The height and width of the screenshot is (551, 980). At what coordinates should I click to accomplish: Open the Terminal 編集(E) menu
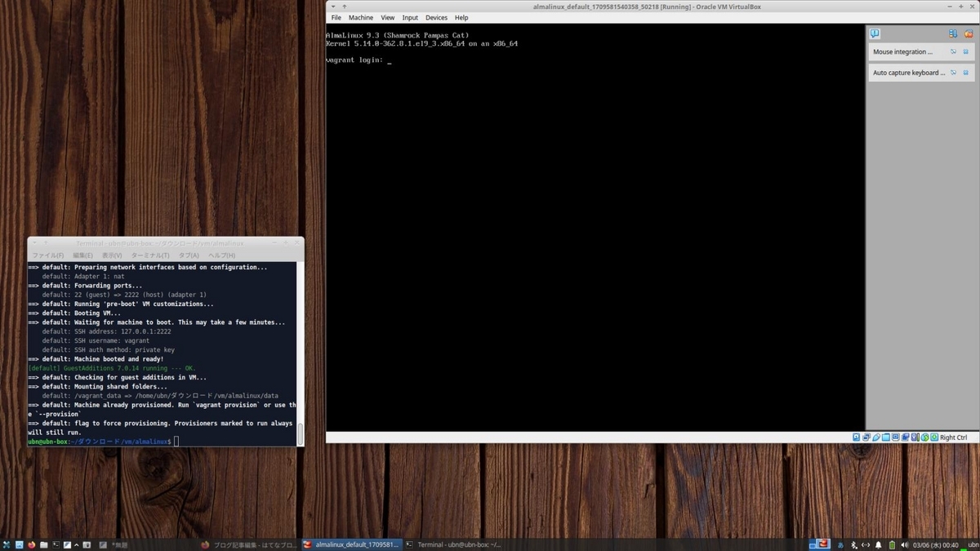[x=82, y=256]
